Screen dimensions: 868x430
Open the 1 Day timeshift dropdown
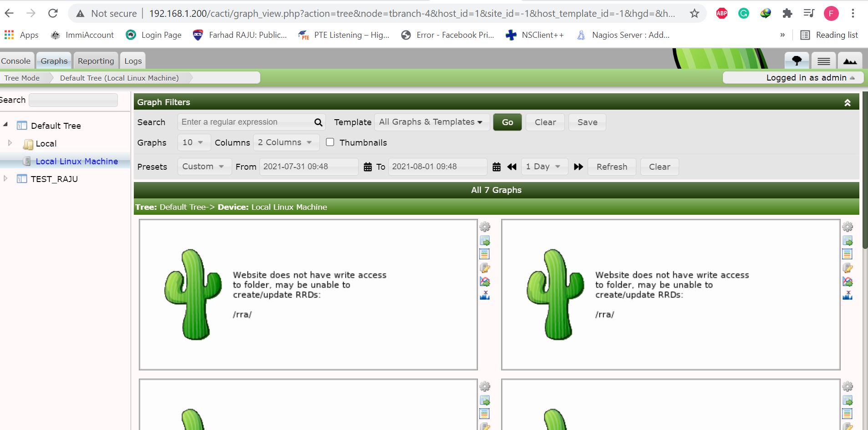544,167
